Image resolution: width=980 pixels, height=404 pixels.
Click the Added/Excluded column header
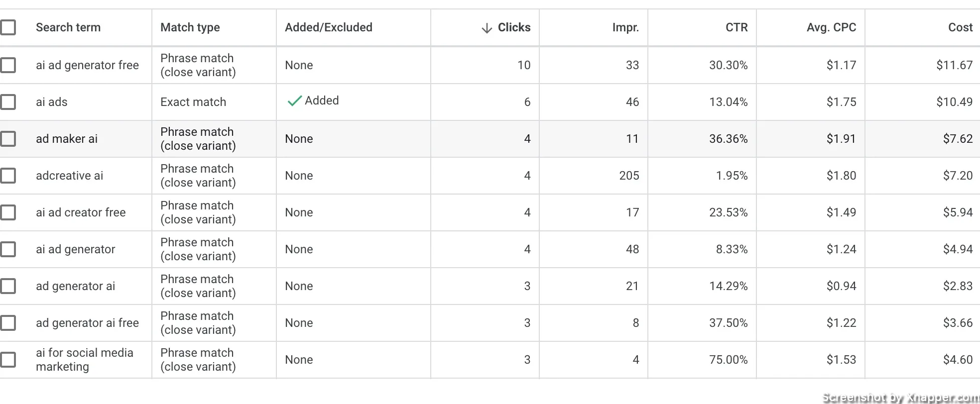pyautogui.click(x=329, y=27)
